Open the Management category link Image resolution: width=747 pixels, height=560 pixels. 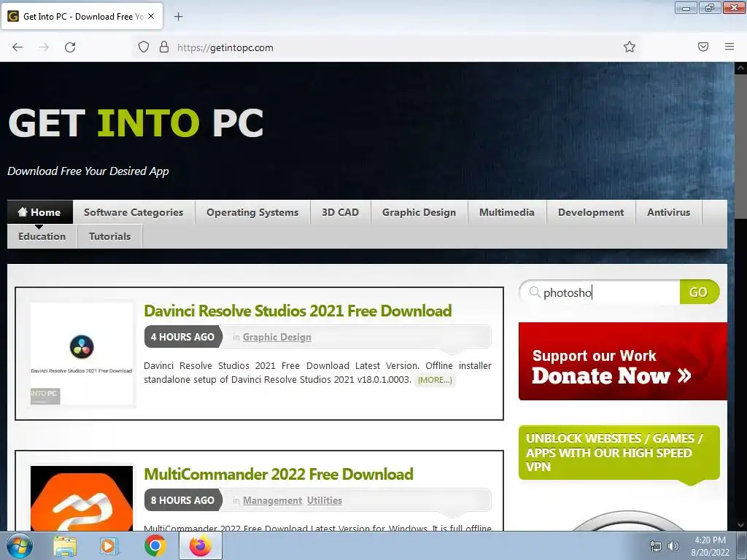(273, 500)
